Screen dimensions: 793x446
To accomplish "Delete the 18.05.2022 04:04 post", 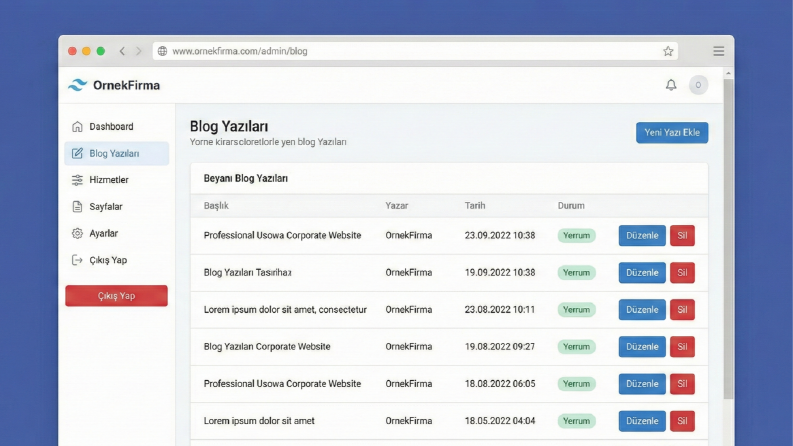I will click(x=682, y=421).
